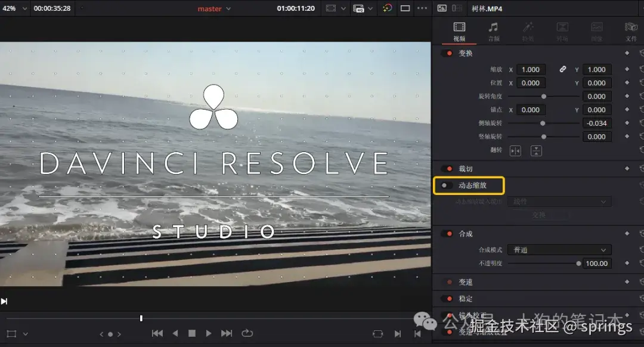Open the safe area dropdown arrow
The image size is (644, 347).
pos(343,8)
